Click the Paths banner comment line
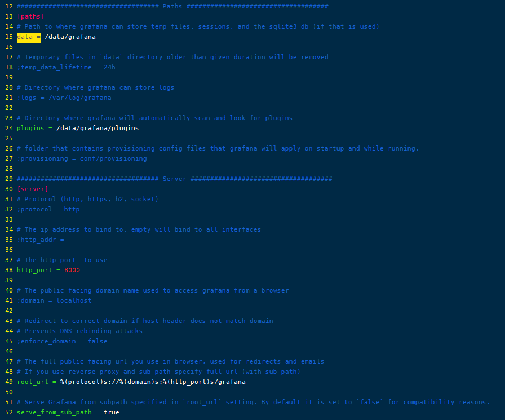505x420 pixels. tap(172, 6)
